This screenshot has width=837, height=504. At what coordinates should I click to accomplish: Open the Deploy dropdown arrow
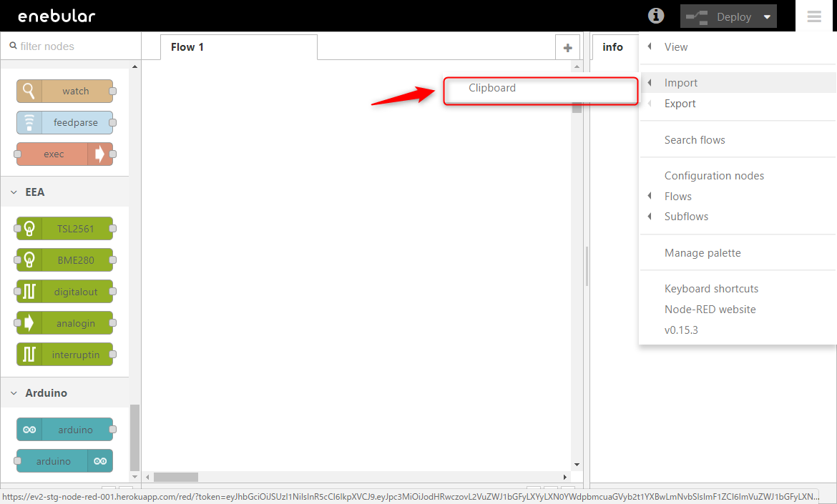[x=767, y=16]
